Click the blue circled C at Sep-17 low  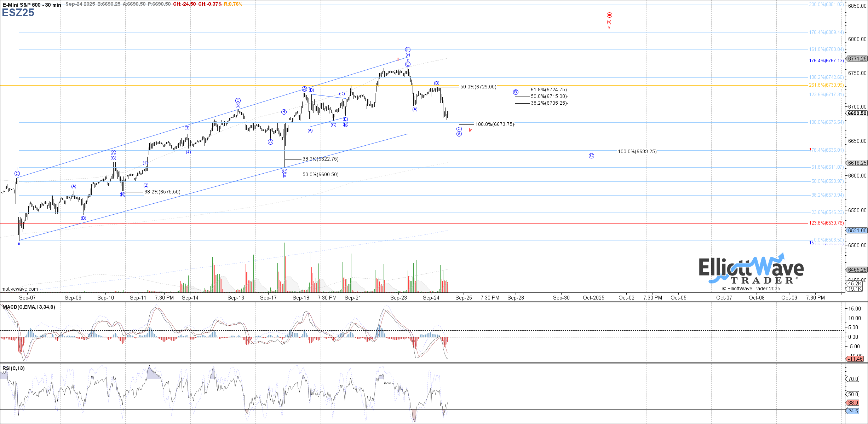(284, 172)
